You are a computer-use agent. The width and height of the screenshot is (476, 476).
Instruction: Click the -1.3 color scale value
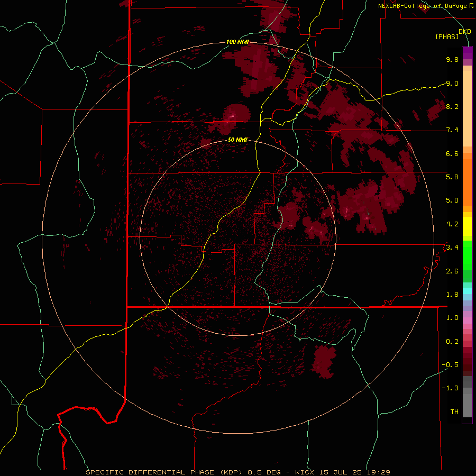pyautogui.click(x=450, y=388)
